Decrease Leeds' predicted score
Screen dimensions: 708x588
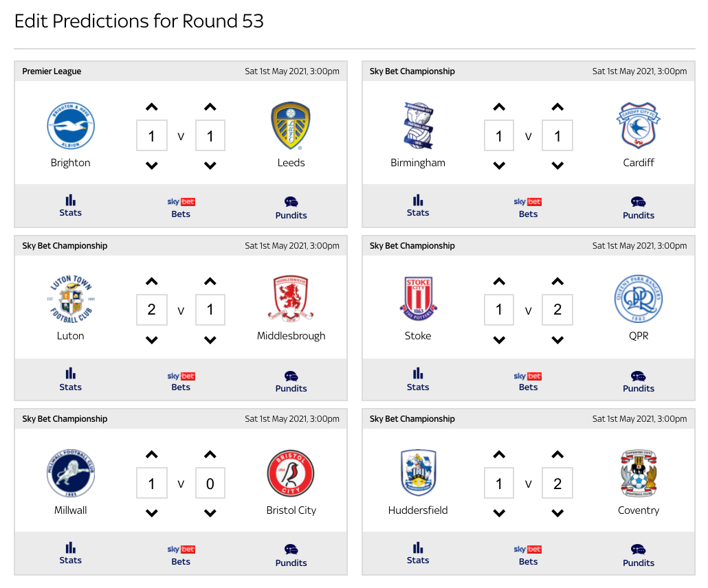(210, 166)
